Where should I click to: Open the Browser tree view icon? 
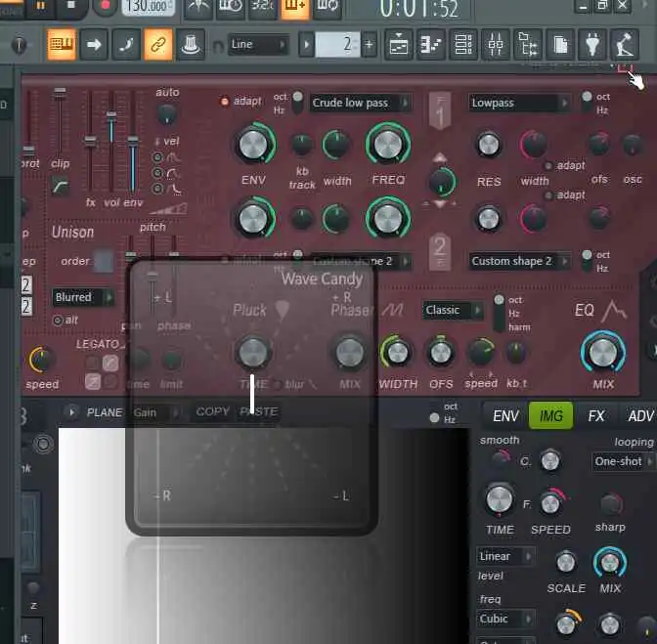[x=528, y=44]
